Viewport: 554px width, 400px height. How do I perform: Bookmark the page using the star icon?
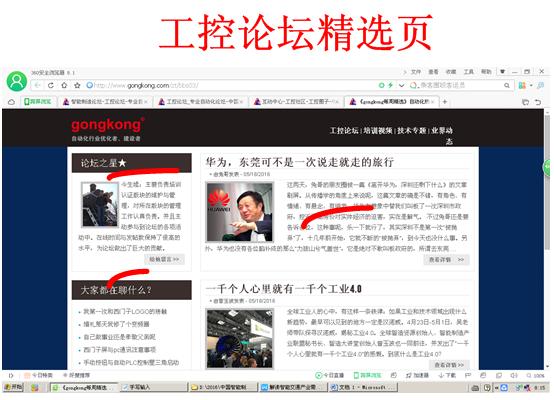tap(77, 85)
